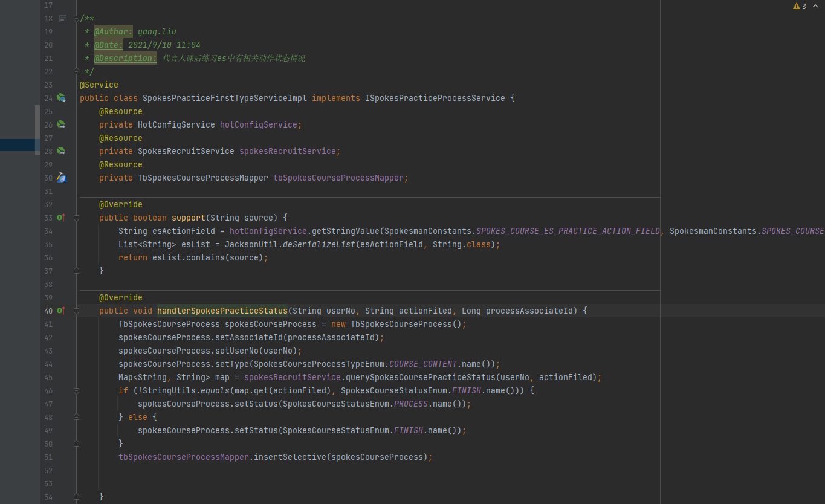Click autowired dependency icon for hotConfigService line
This screenshot has height=504, width=825.
pos(61,124)
